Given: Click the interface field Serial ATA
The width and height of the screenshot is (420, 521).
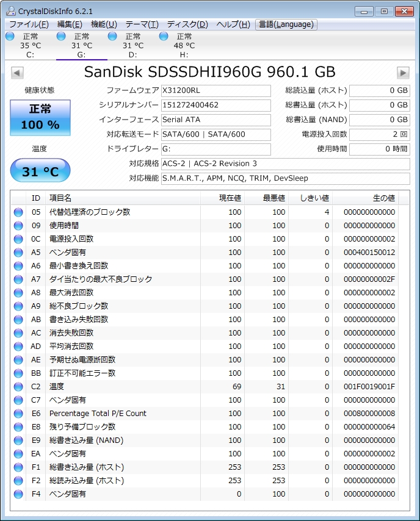Looking at the screenshot, I should coord(216,120).
